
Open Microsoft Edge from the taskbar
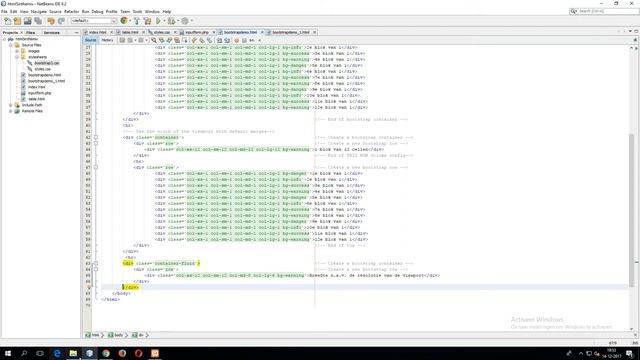click(x=57, y=353)
